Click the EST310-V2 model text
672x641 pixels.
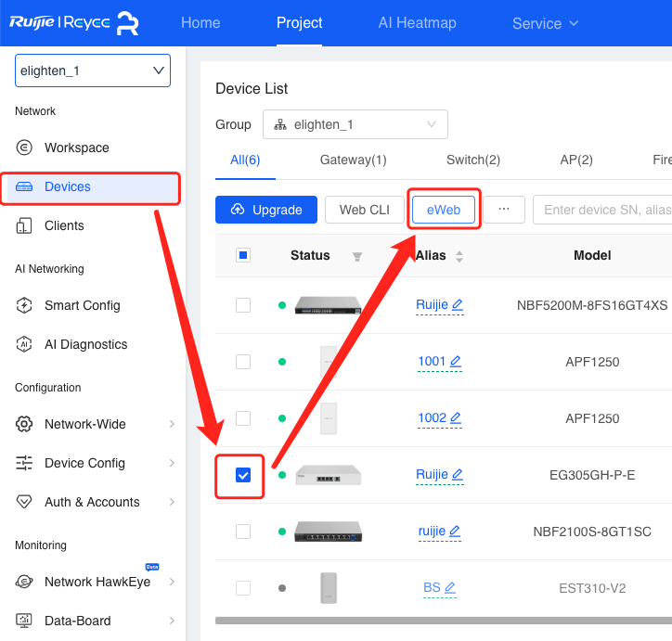coord(592,588)
